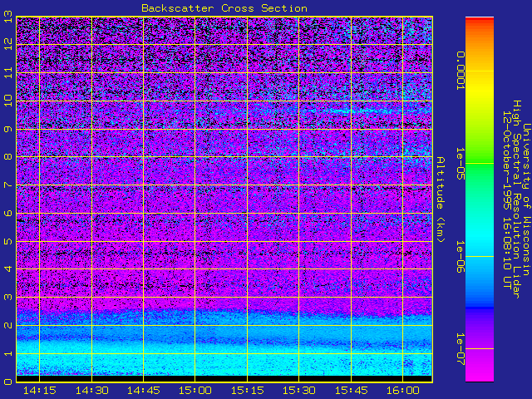Click the 15:45 time axis label
The width and height of the screenshot is (532, 399).
(x=351, y=391)
